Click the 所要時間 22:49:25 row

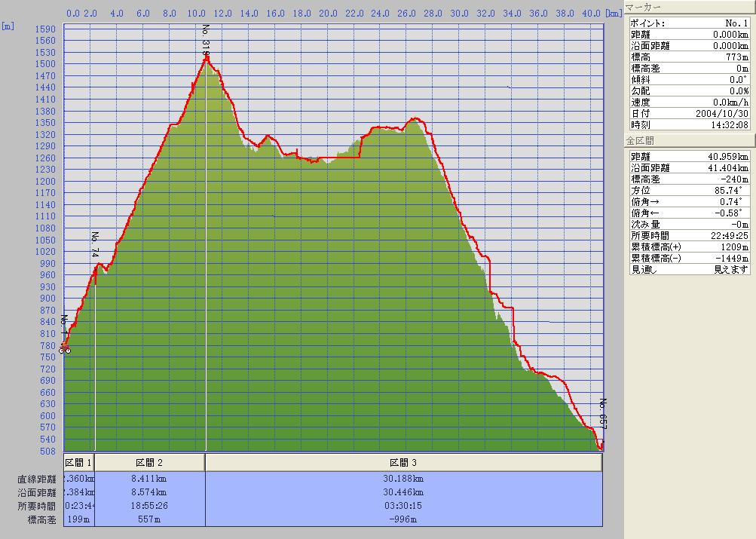click(x=690, y=235)
